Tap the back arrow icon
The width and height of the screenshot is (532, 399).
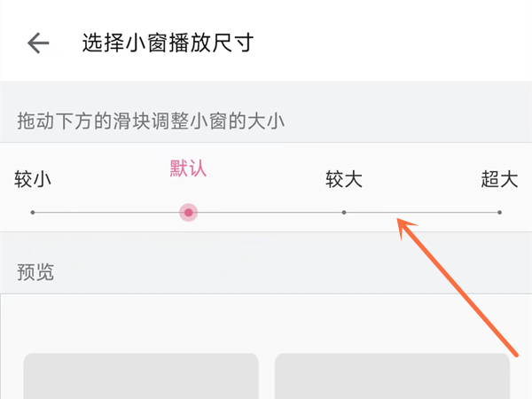pyautogui.click(x=37, y=43)
